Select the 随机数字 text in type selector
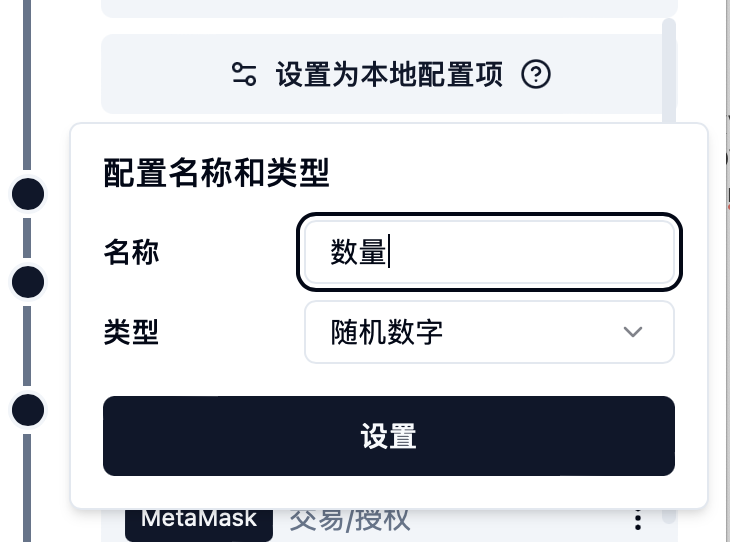 (387, 332)
